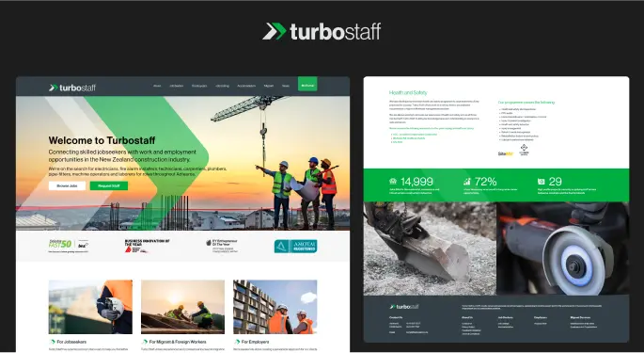Click the bar chart icon beside 72%
Image resolution: width=644 pixels, height=353 pixels.
click(467, 181)
